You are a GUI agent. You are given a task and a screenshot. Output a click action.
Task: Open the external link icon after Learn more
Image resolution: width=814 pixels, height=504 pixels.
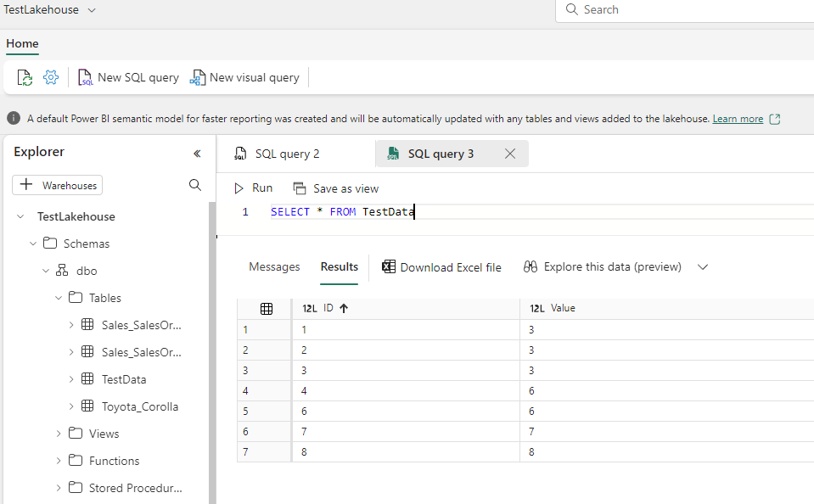(775, 119)
